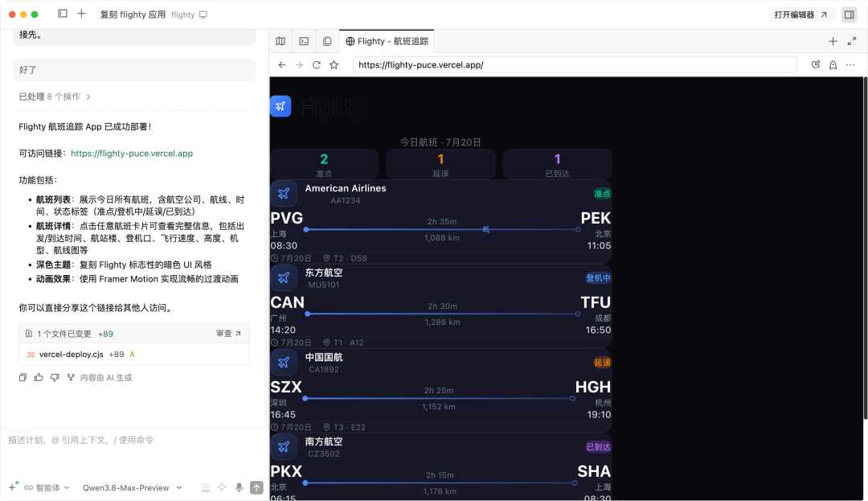Click the 东方航空 airline plane icon
868x501 pixels.
(x=284, y=278)
